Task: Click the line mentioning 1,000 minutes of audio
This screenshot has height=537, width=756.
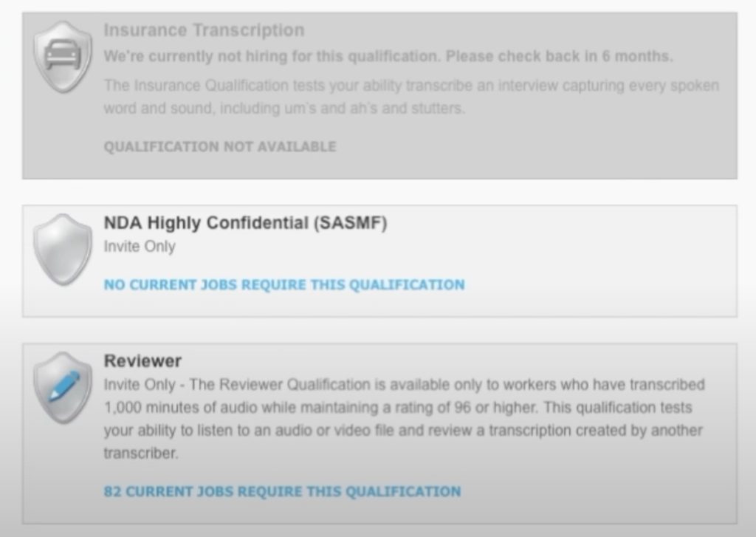Action: coord(398,408)
